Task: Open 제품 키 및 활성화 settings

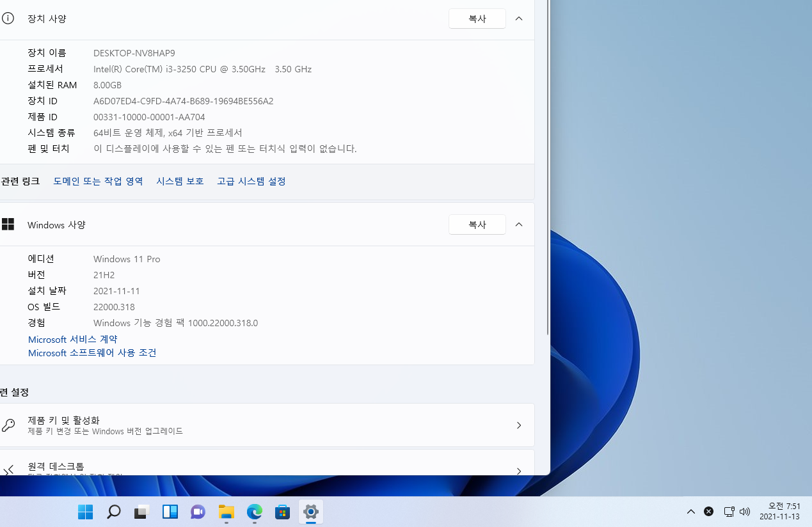Action: click(x=267, y=425)
